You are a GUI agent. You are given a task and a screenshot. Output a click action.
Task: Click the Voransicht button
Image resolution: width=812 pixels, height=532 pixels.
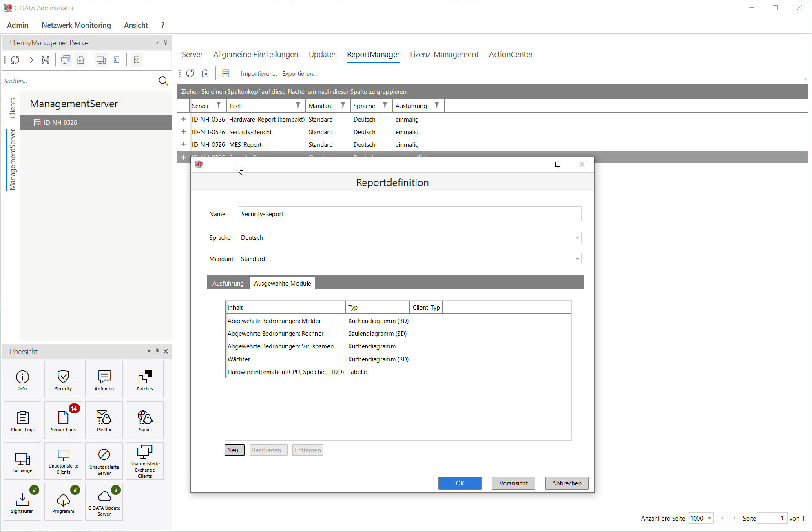513,483
